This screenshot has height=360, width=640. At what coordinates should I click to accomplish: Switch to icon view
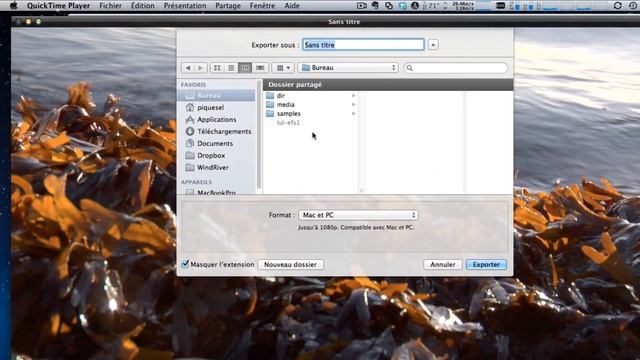(217, 68)
